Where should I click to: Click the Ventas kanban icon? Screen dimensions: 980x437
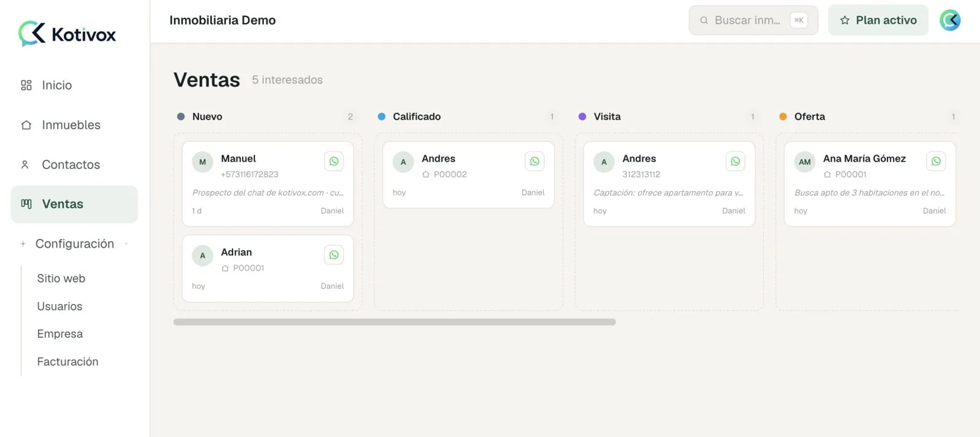click(x=26, y=204)
